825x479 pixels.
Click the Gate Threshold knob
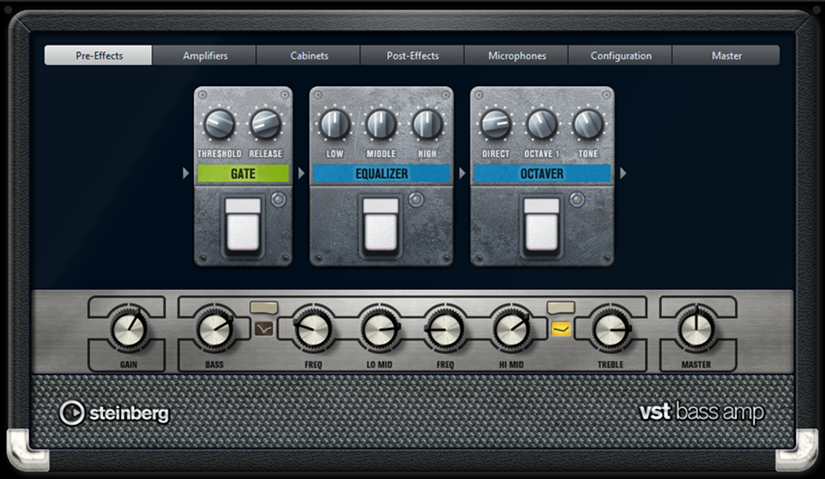coord(219,125)
